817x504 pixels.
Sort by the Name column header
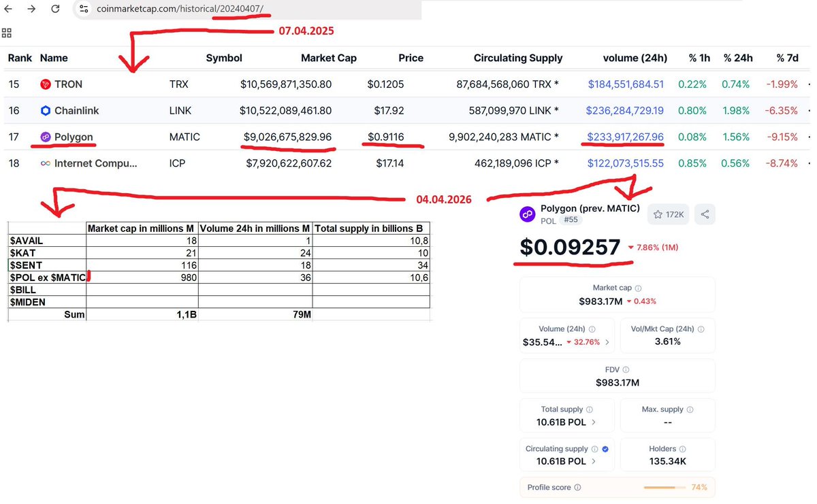[x=54, y=58]
